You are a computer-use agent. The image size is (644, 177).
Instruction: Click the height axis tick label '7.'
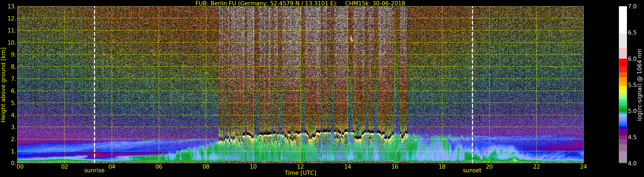coord(14,79)
